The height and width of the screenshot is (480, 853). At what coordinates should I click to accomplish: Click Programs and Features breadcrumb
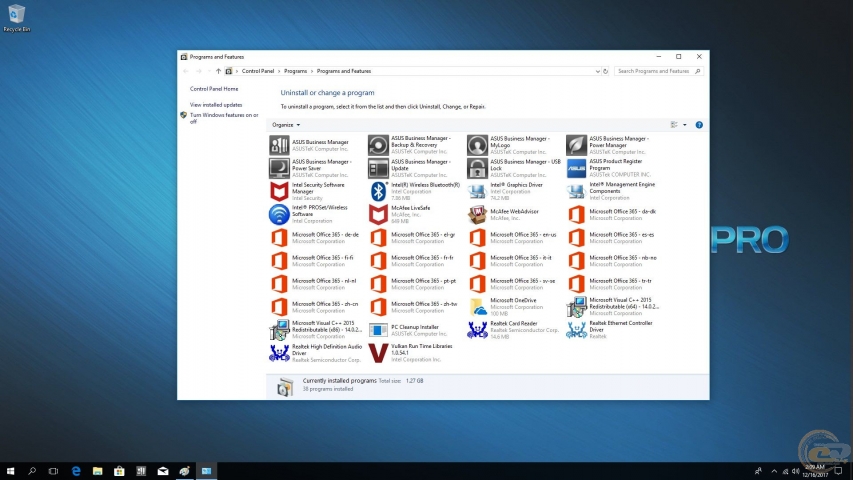tap(344, 71)
